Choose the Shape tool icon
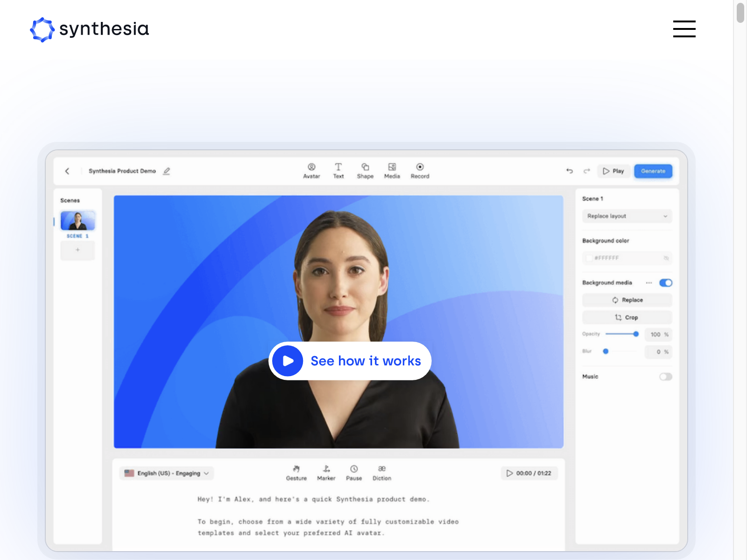Viewport: 747px width, 560px height. point(365,167)
